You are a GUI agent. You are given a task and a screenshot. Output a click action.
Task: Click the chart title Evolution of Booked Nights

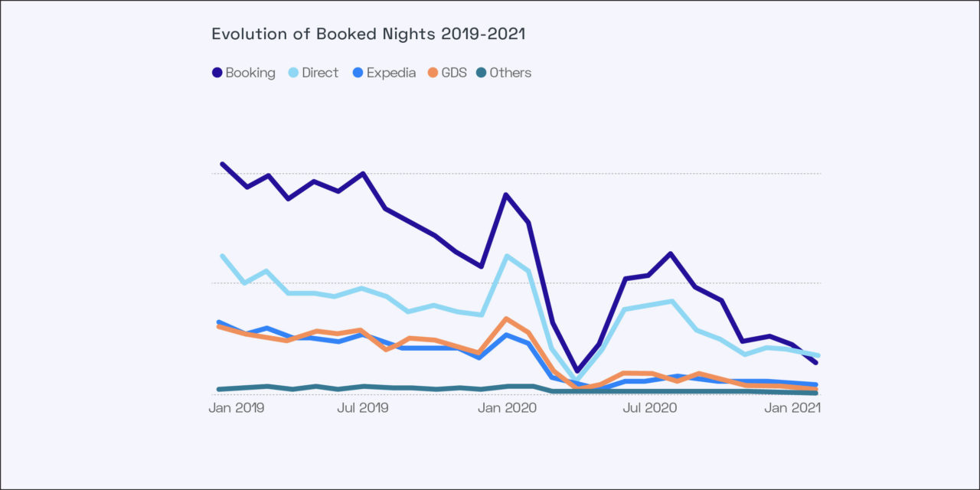(x=367, y=34)
